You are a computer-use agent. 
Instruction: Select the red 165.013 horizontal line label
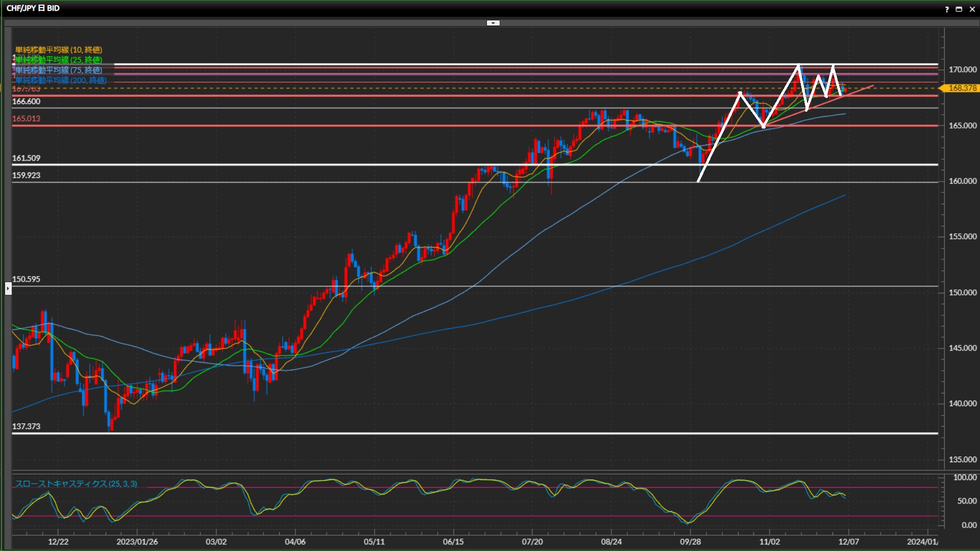coord(26,118)
